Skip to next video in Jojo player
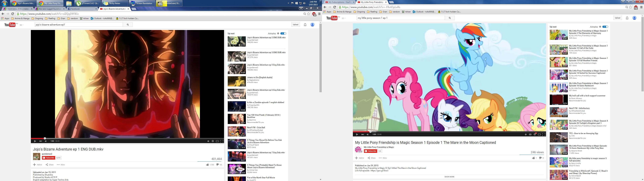 pos(40,141)
